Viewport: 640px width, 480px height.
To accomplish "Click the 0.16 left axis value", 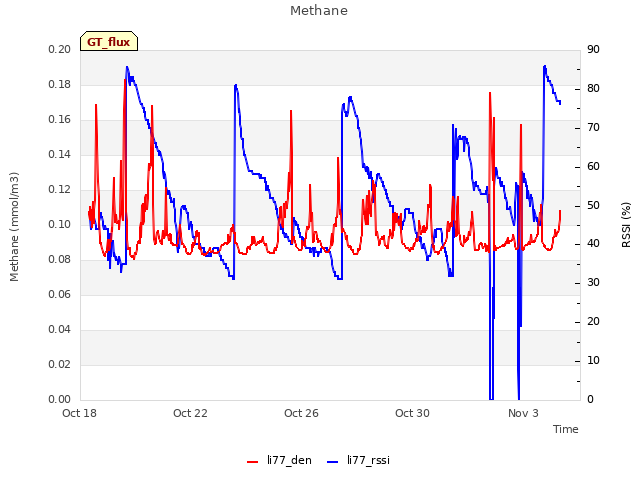I will [60, 120].
